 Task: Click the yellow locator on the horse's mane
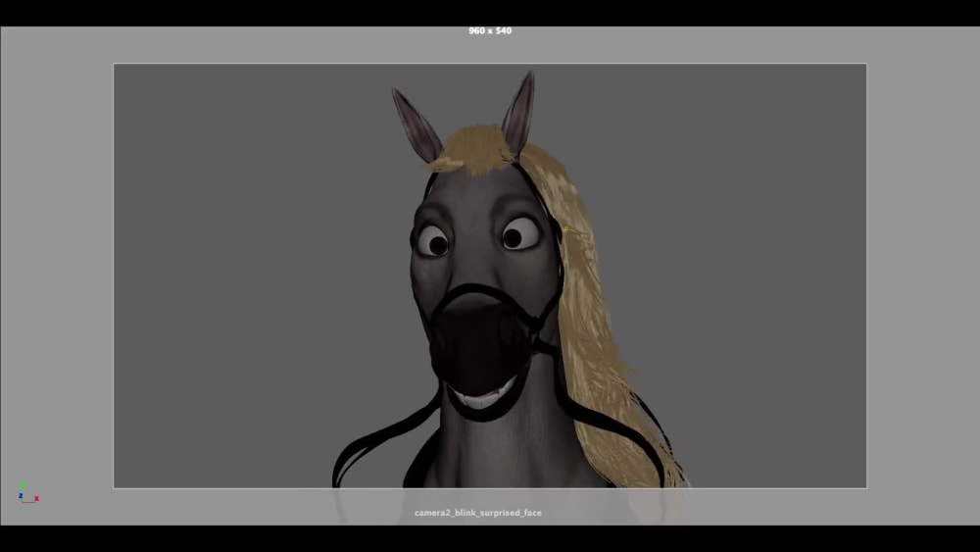[565, 230]
